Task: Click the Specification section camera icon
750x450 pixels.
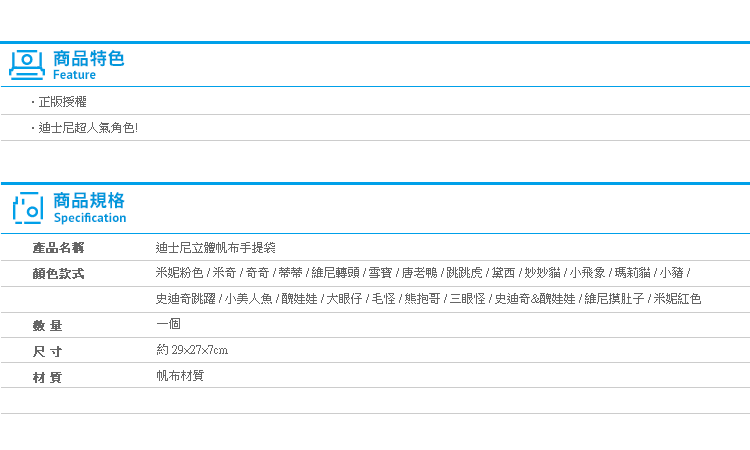Action: click(28, 208)
